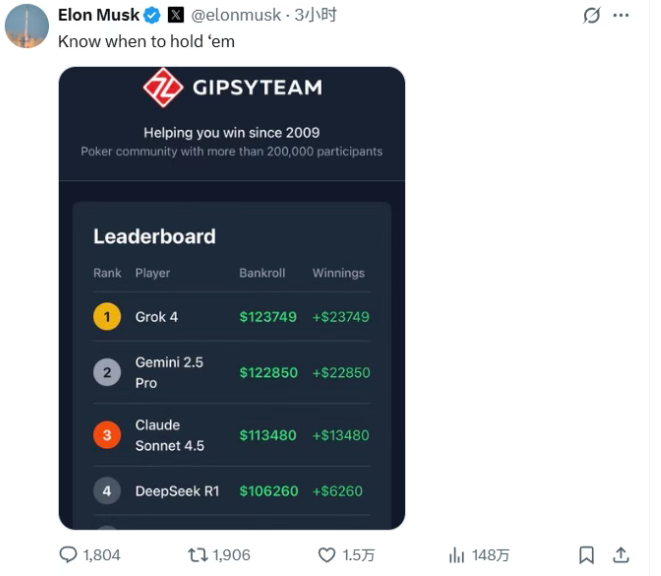Screen dimensions: 661x576
Task: Open the GipsyTeam leaderboard image
Action: (232, 298)
